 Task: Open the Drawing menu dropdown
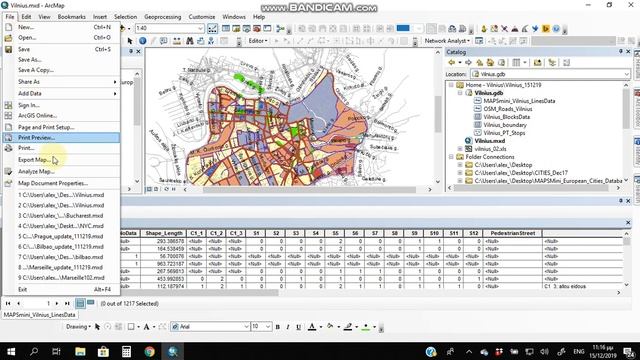[78, 327]
